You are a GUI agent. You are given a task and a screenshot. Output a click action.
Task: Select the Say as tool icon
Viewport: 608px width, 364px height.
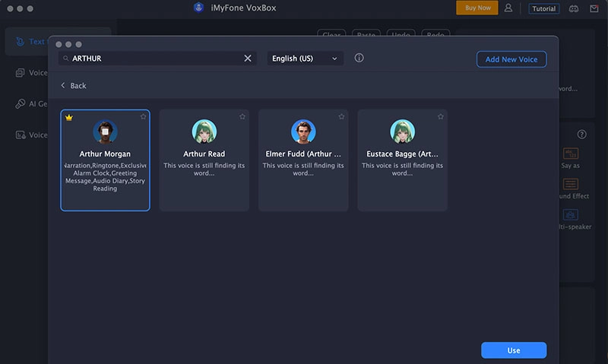pyautogui.click(x=571, y=154)
